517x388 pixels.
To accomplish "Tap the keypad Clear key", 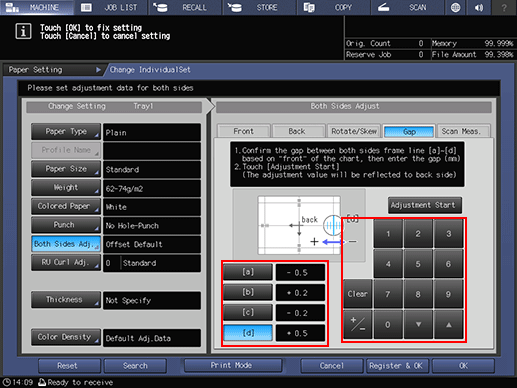I will click(x=358, y=294).
